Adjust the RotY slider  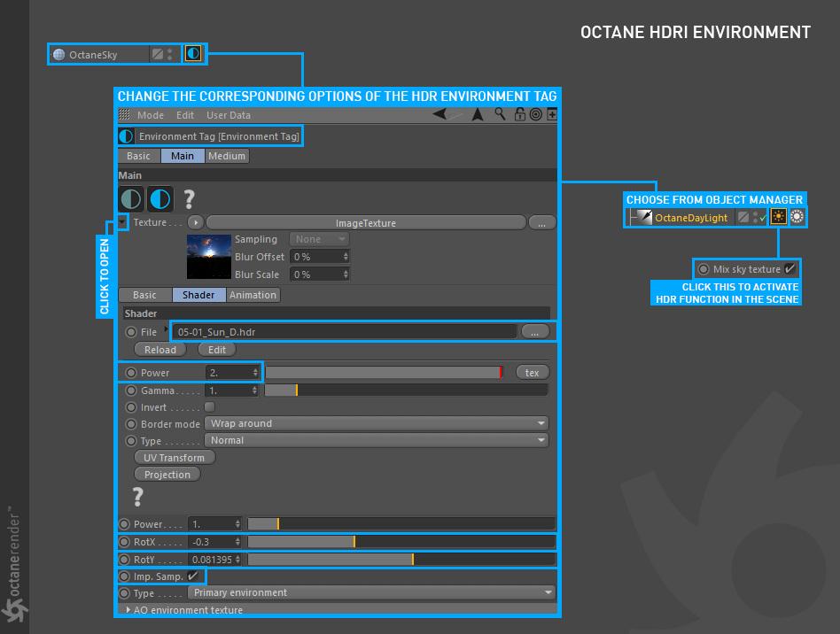click(x=401, y=560)
